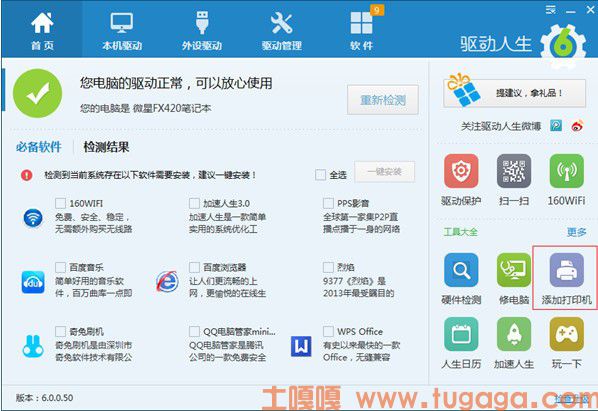Screen dimensions: 598x411
Task: Check the 全选 select-all checkbox
Action: pyautogui.click(x=320, y=175)
